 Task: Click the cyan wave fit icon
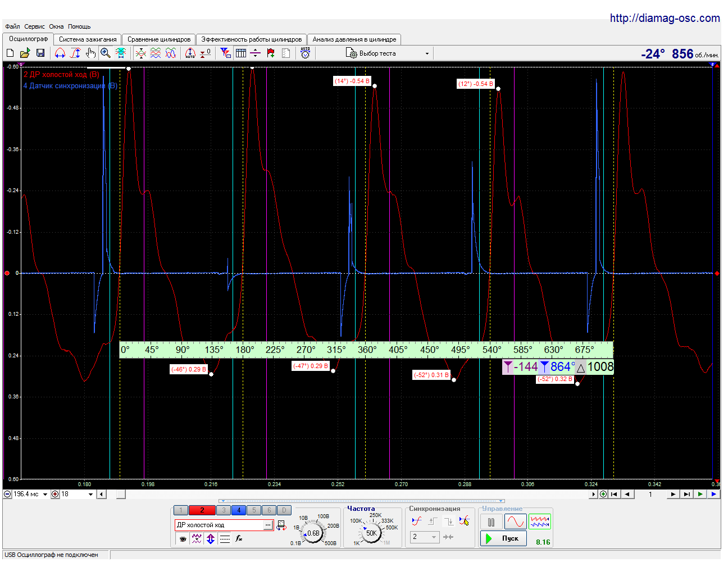pos(120,53)
